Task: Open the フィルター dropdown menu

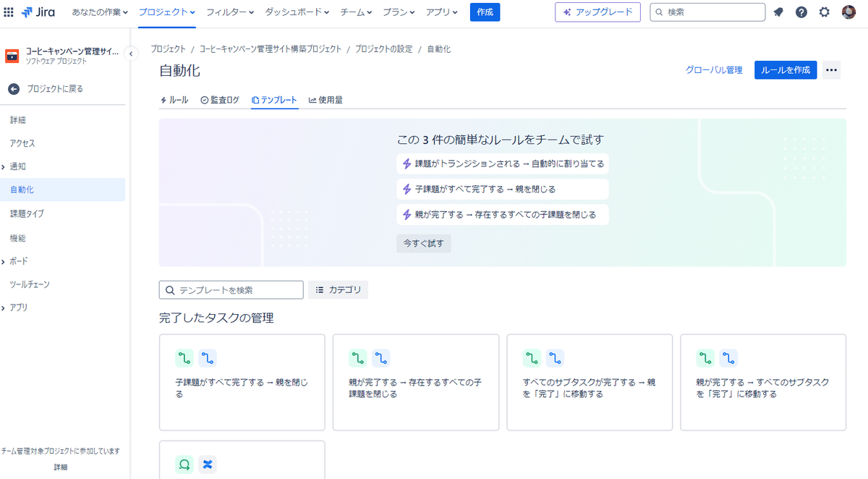Action: 230,12
